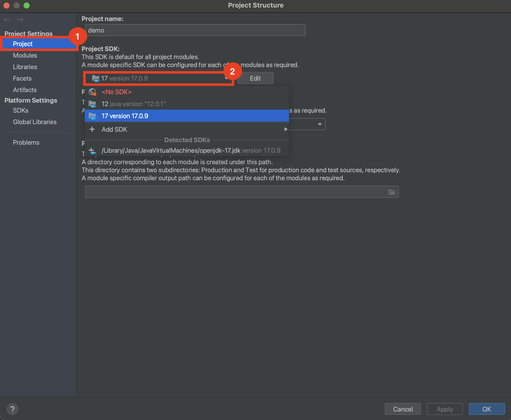Viewport: 511px width, 420px height.
Task: Pick the 17 version 17.0.9 entry
Action: 125,116
